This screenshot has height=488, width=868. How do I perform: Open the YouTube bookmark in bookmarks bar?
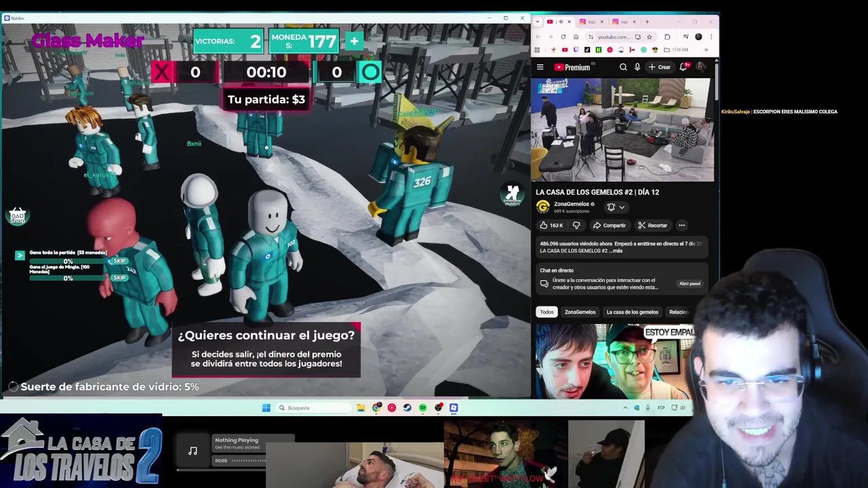(564, 49)
